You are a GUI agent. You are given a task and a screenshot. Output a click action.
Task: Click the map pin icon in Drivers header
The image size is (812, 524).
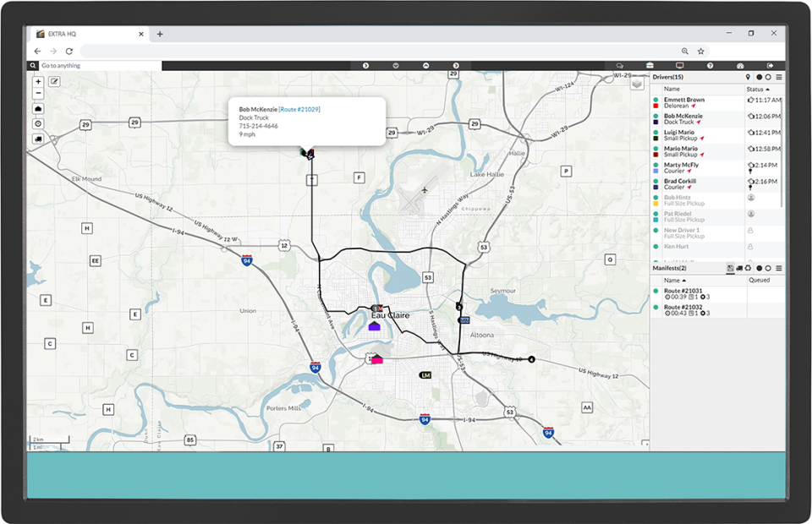[x=748, y=77]
